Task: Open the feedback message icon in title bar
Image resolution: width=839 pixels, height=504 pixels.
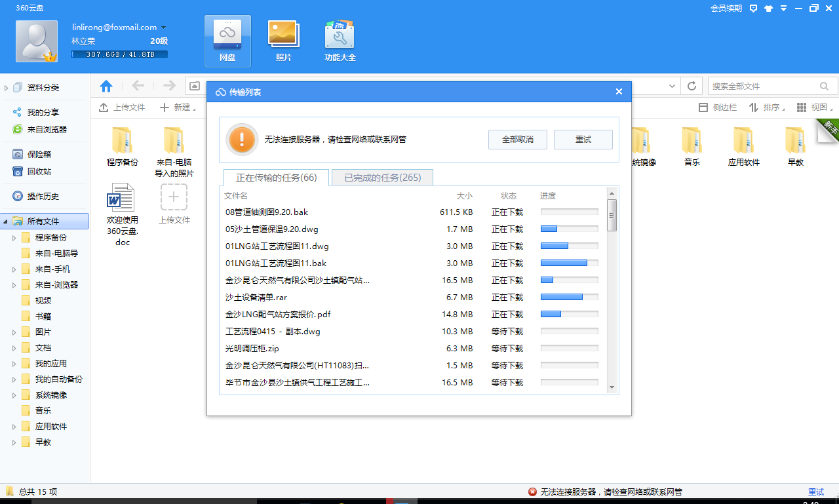Action: pyautogui.click(x=753, y=9)
